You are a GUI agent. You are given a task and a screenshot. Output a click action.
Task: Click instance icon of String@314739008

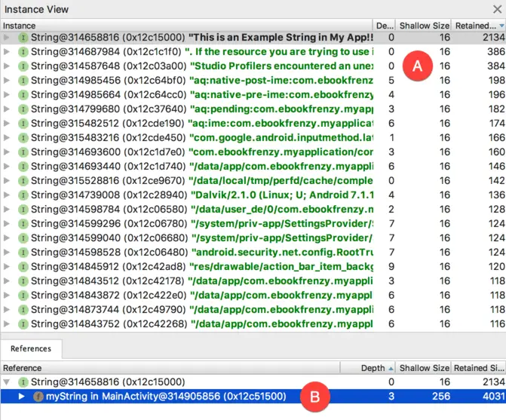tap(23, 195)
